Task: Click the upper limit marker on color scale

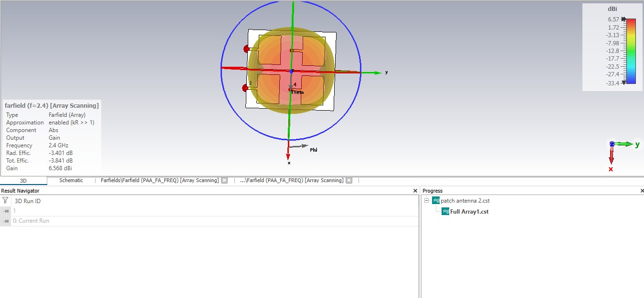Action: pos(624,19)
